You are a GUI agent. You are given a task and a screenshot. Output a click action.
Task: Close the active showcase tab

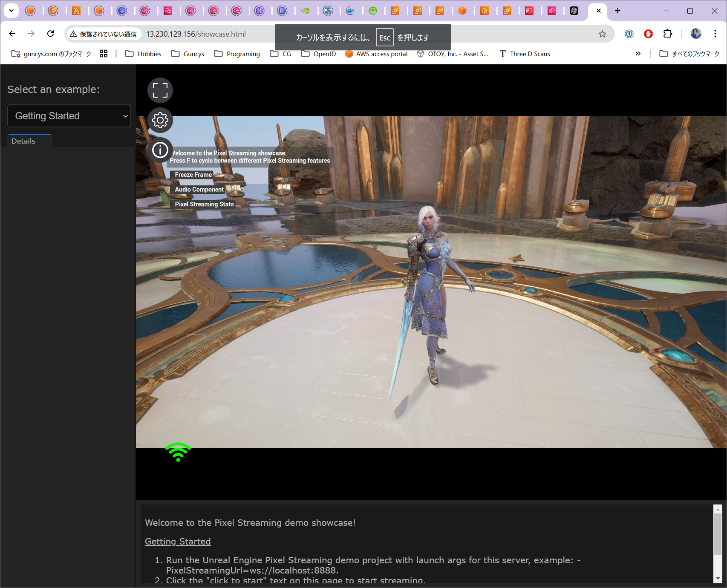598,11
